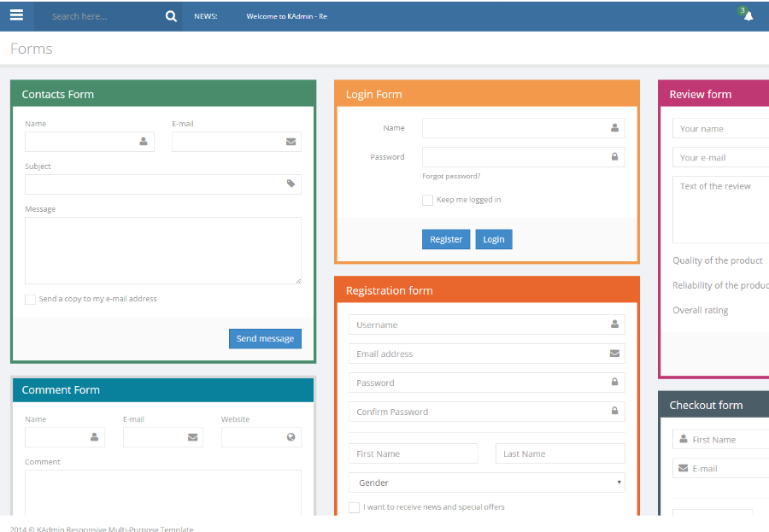Open the hamburger sidebar menu
Viewport: 769px width, 532px height.
click(x=16, y=15)
